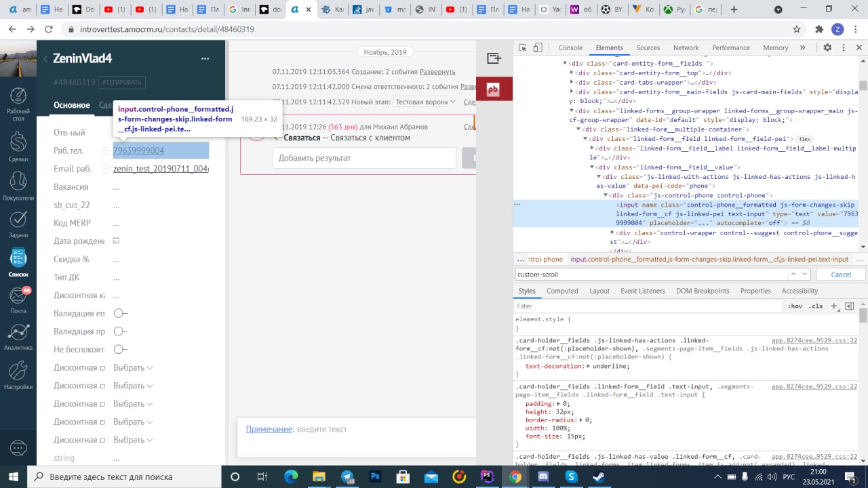Open the Computed styles tab
This screenshot has height=488, width=868.
pos(562,291)
